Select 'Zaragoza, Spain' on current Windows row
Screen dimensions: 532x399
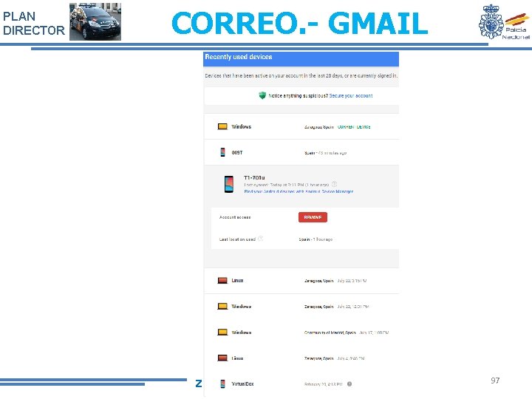(319, 127)
